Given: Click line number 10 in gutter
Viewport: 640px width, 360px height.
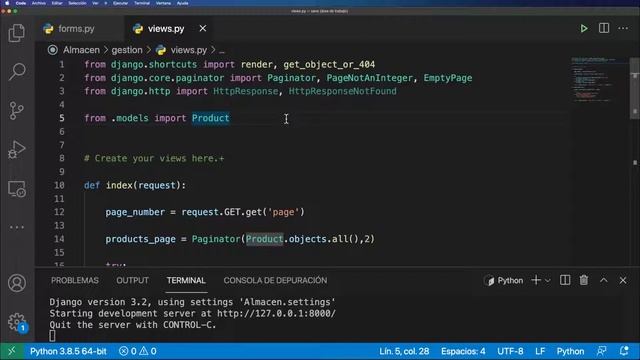Looking at the screenshot, I should point(59,185).
